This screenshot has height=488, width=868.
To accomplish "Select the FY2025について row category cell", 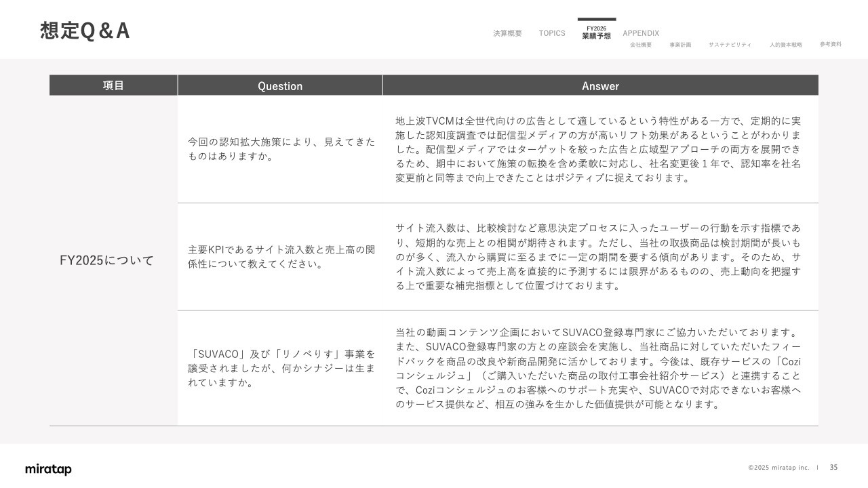I will tap(106, 260).
